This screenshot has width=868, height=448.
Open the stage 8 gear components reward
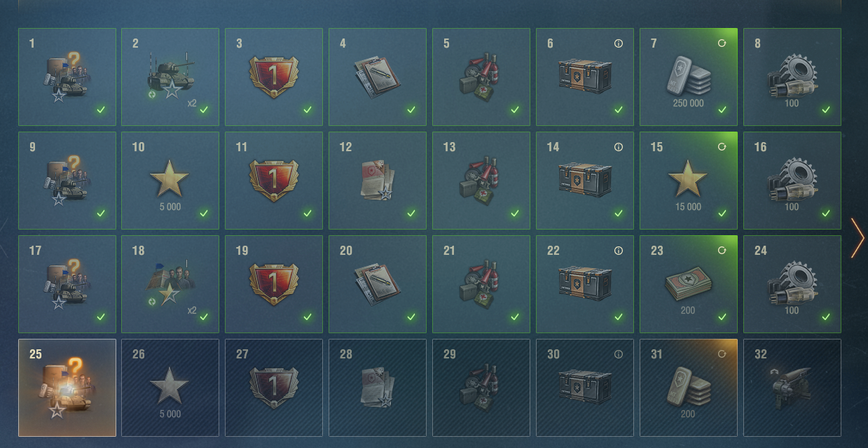[792, 77]
